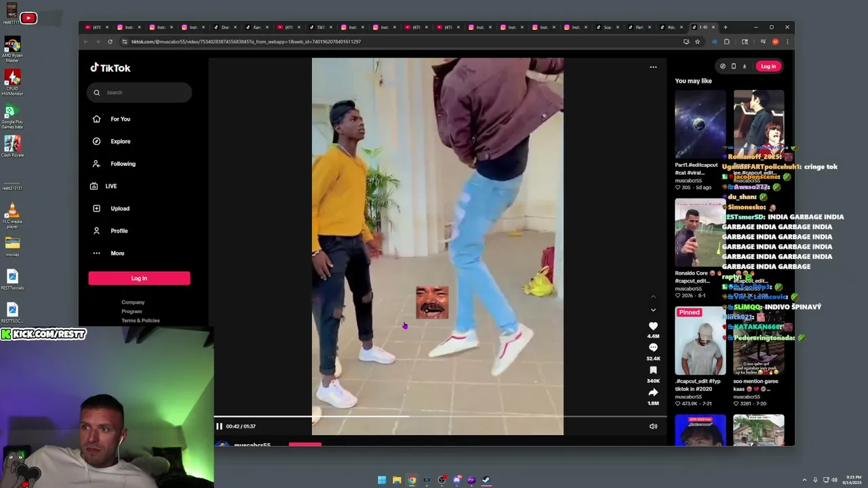Click the coin icon in the header
This screenshot has height=488, width=868.
pos(722,66)
